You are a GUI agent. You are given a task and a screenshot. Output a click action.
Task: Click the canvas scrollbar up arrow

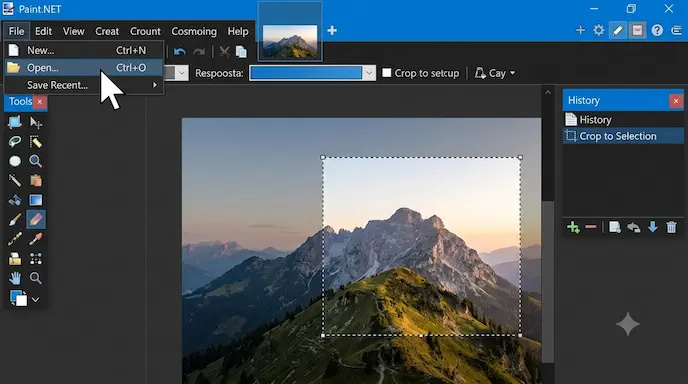coord(548,92)
